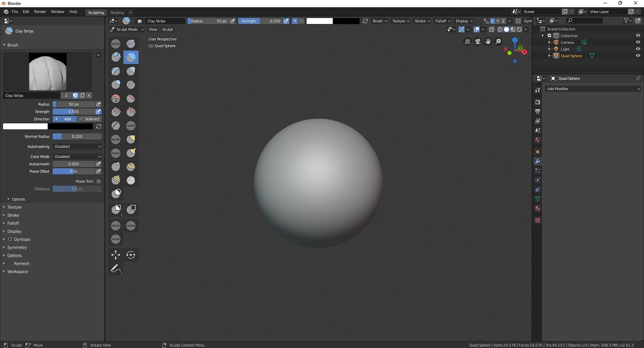The height and width of the screenshot is (348, 644).
Task: Open the Falloff header dropdown
Action: 442,21
